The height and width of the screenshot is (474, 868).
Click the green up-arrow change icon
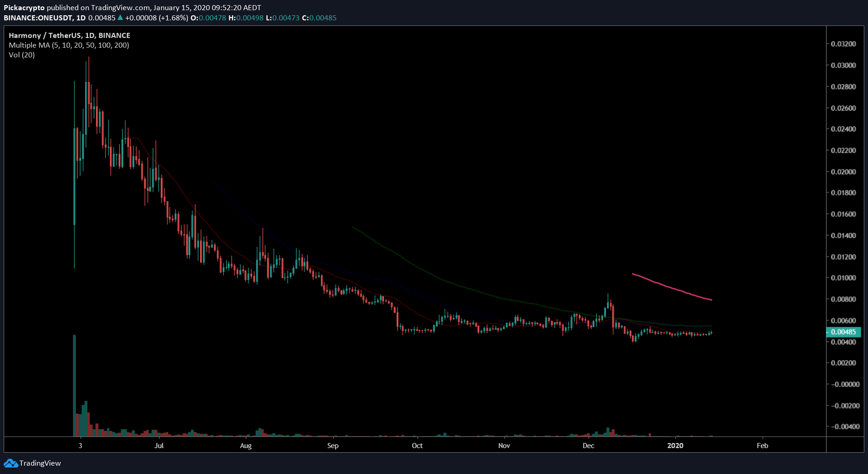[x=120, y=18]
